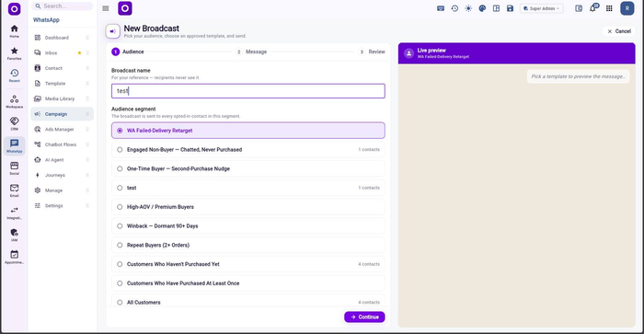The height and width of the screenshot is (334, 644).
Task: Go to step 1 Audience
Action: [128, 52]
